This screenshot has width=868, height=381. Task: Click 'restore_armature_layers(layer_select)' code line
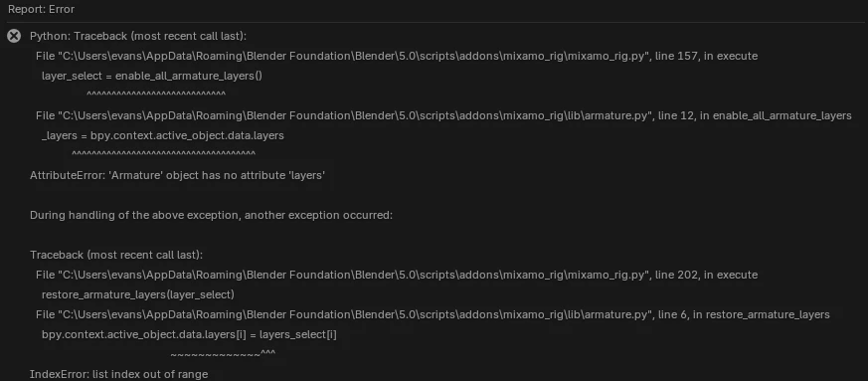click(138, 294)
